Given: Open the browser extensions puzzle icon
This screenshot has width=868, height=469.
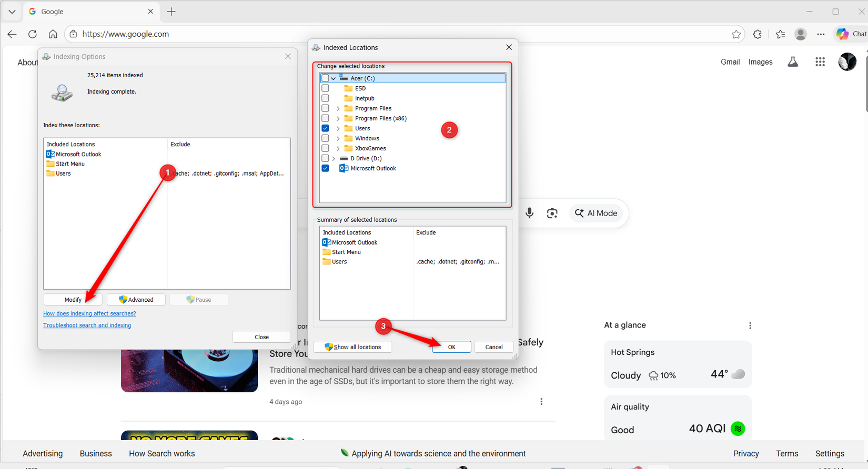Looking at the screenshot, I should coord(758,34).
